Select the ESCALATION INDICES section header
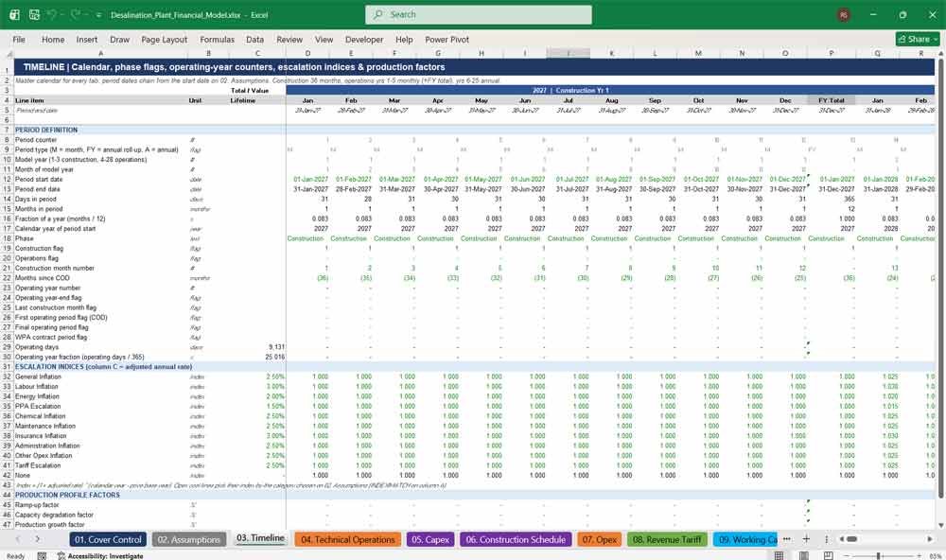946x560 pixels. click(x=103, y=366)
